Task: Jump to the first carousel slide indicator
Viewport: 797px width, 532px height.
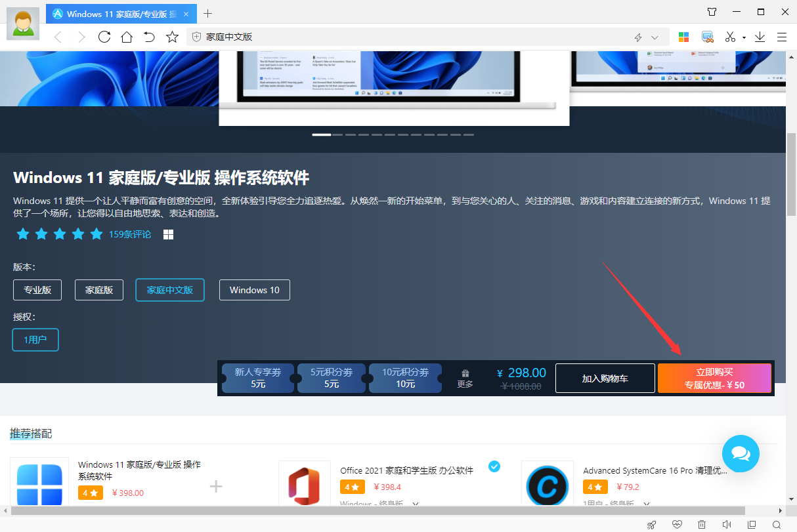Action: [x=322, y=134]
